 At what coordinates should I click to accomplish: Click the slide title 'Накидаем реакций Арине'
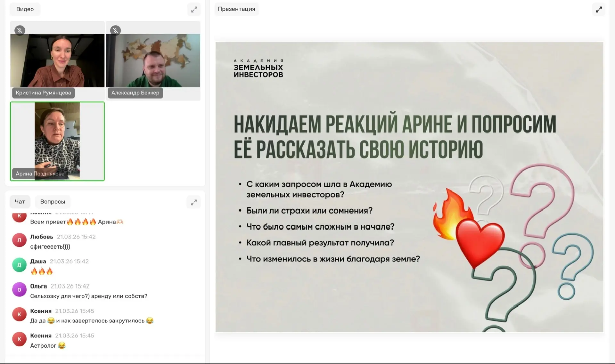[x=395, y=136]
